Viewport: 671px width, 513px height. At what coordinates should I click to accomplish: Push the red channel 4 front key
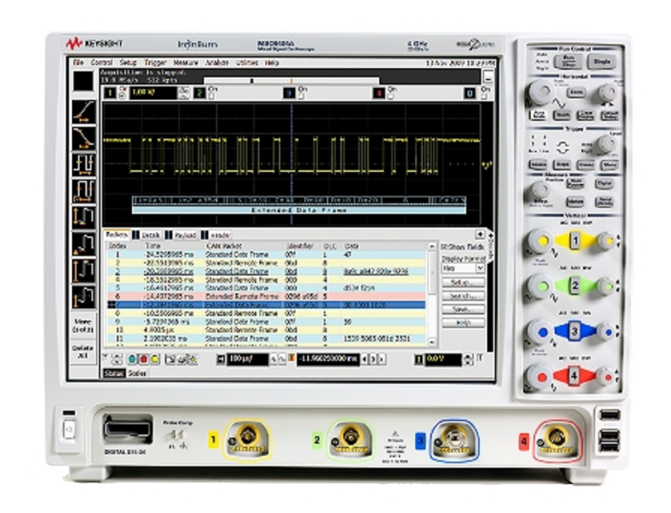tap(575, 376)
